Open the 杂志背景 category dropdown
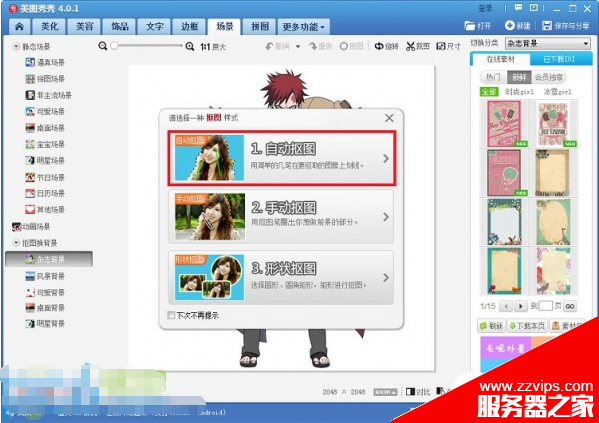Viewport: 599px width, 423px height. pyautogui.click(x=547, y=44)
